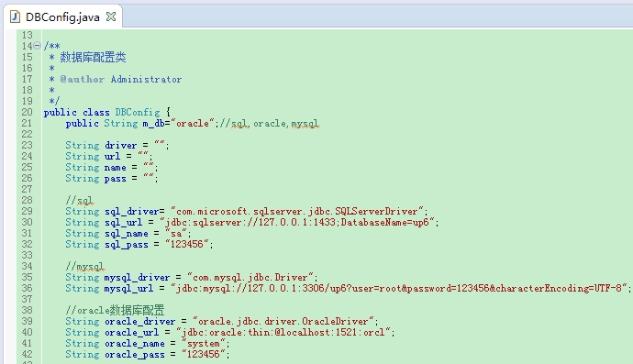Click the //oracle数据库配置 comment

(115, 310)
